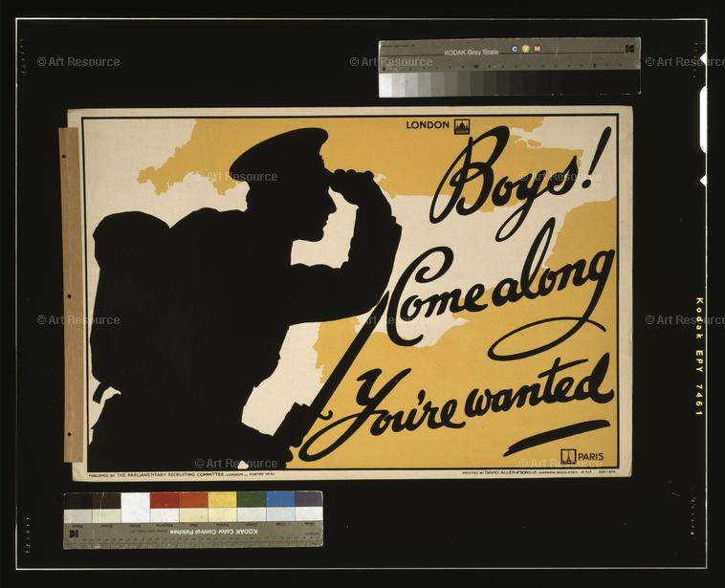Select the dark brown color control patch
725x588 pixels.
[x=107, y=501]
